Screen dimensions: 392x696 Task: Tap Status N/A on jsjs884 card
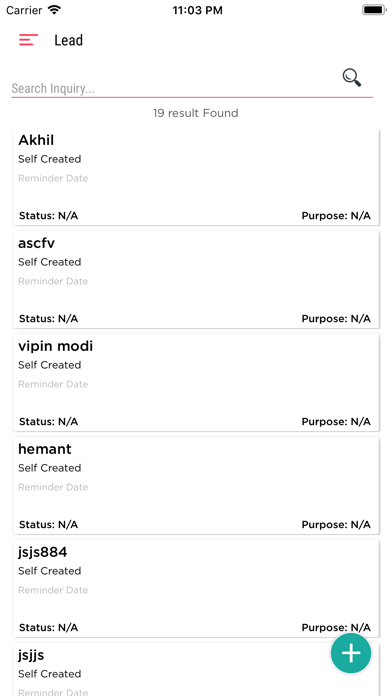coord(48,628)
